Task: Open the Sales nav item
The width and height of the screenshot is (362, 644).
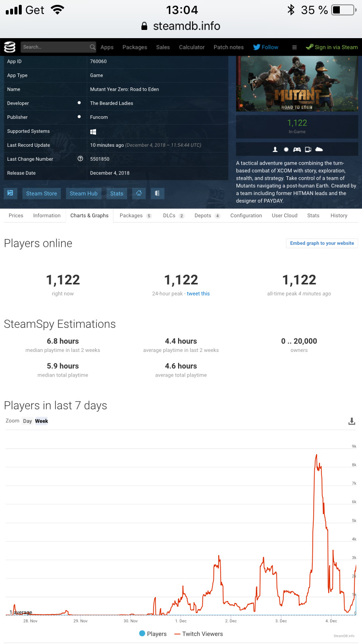Action: click(163, 47)
